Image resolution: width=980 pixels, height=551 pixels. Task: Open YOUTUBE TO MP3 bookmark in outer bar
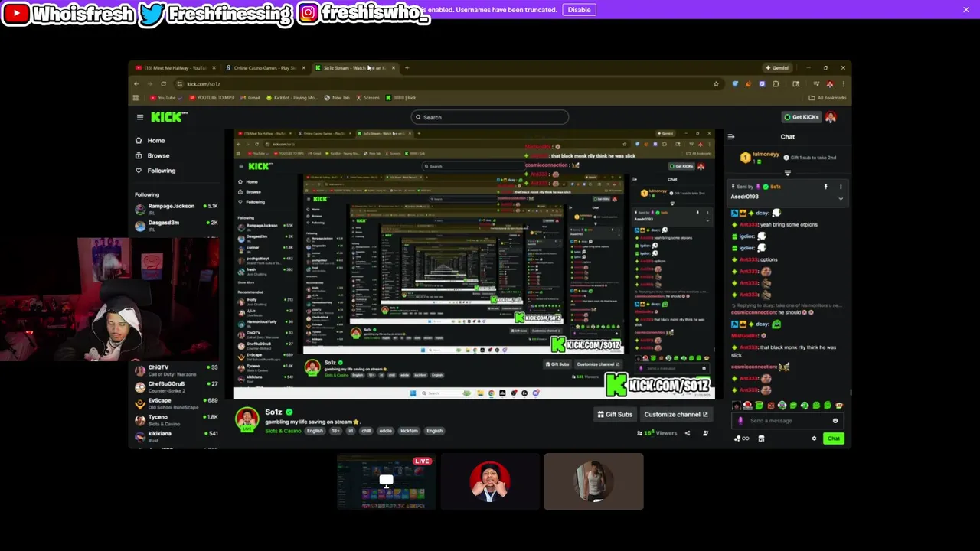pyautogui.click(x=210, y=97)
